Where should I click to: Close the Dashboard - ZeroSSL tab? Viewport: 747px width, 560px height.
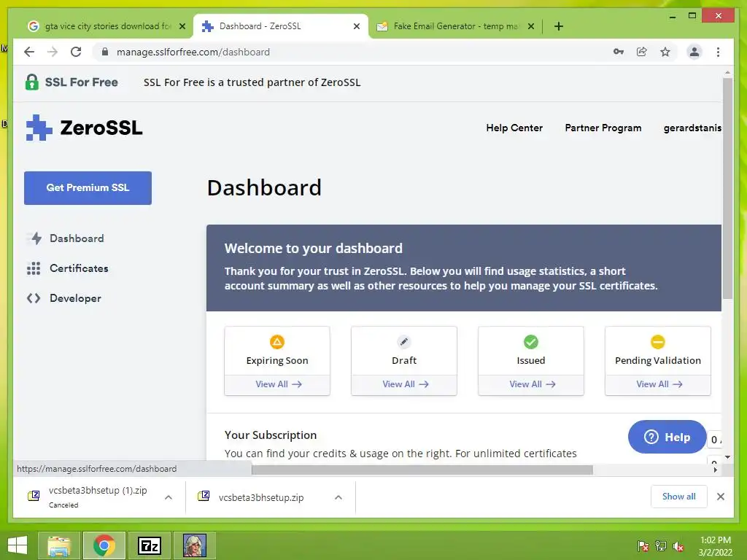tap(356, 26)
